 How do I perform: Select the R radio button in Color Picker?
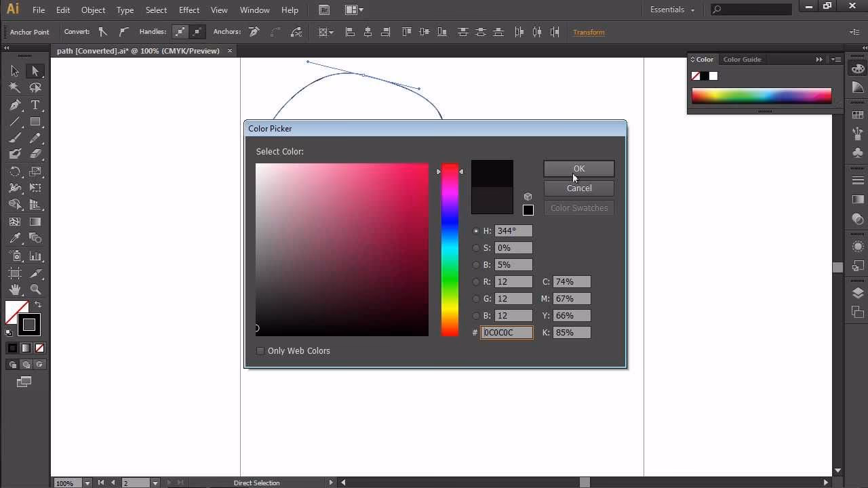pyautogui.click(x=476, y=281)
